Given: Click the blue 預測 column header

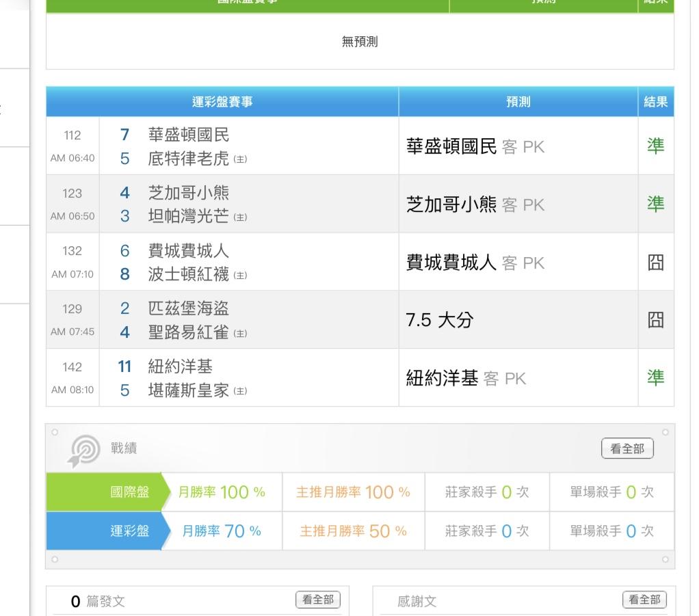Looking at the screenshot, I should coord(518,102).
